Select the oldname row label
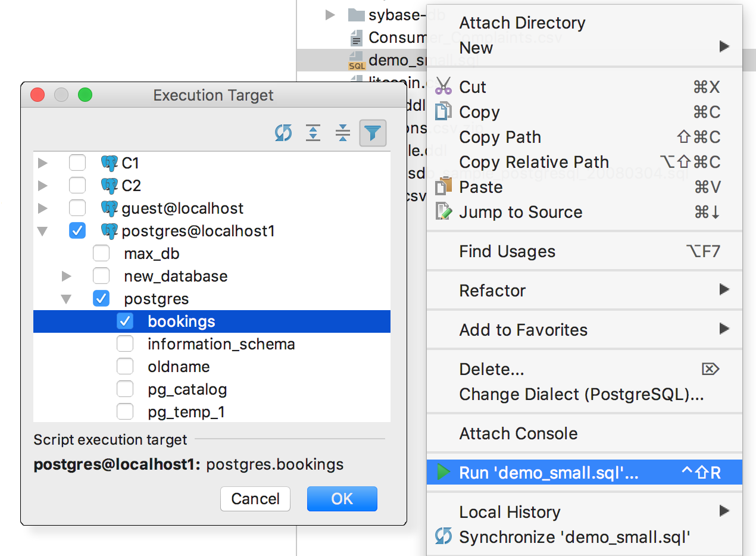The image size is (756, 556). [179, 367]
